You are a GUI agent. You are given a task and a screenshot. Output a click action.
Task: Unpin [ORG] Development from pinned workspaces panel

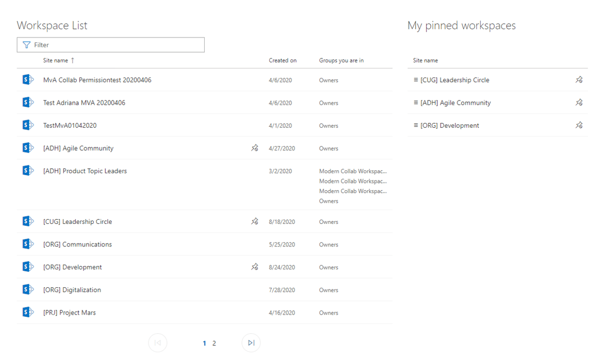(x=579, y=125)
